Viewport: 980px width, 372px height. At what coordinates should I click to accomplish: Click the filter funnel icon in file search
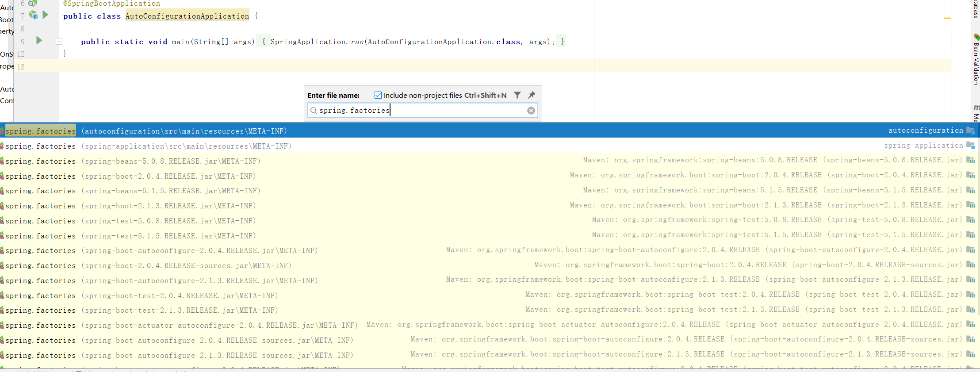517,95
